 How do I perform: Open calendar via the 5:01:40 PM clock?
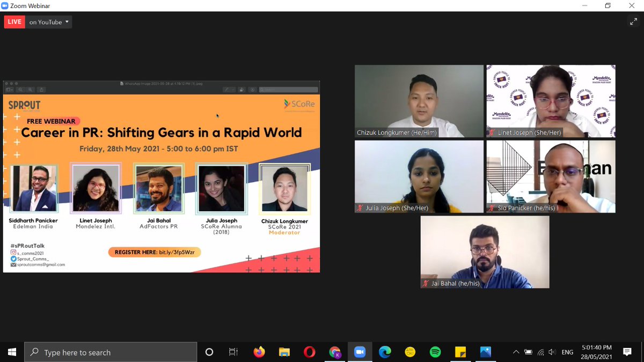click(x=596, y=352)
